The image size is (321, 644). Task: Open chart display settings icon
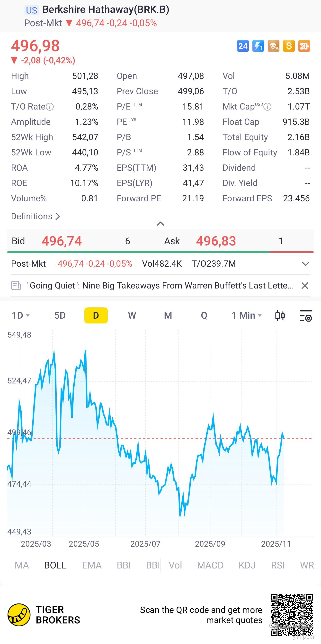(306, 315)
